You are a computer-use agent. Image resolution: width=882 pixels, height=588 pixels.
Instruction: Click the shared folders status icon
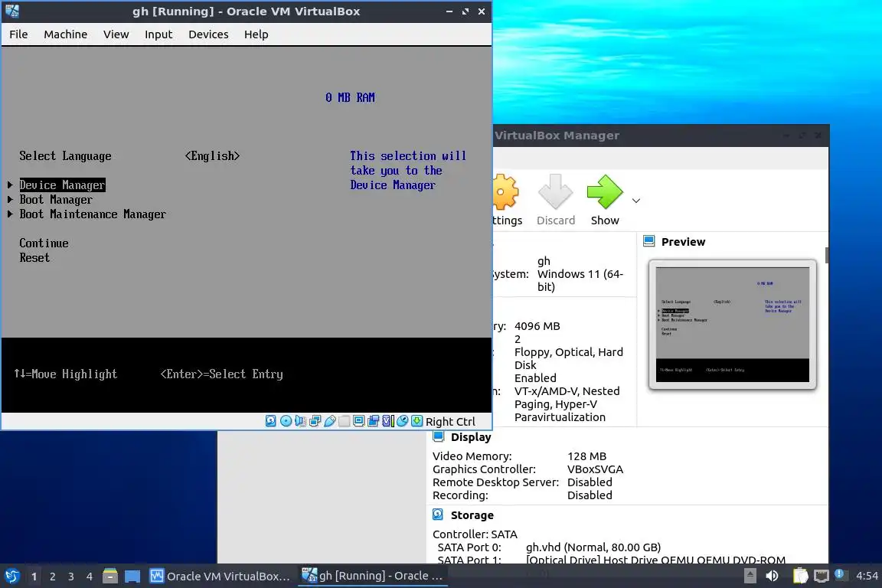[344, 421]
